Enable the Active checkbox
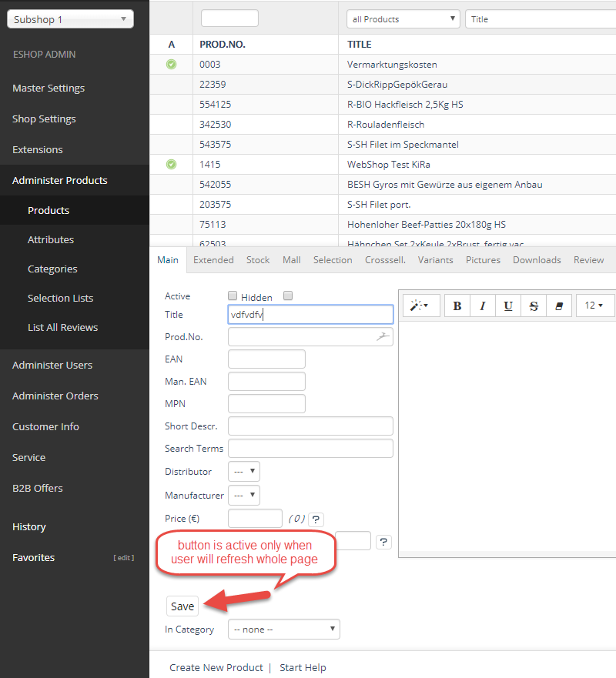 233,296
